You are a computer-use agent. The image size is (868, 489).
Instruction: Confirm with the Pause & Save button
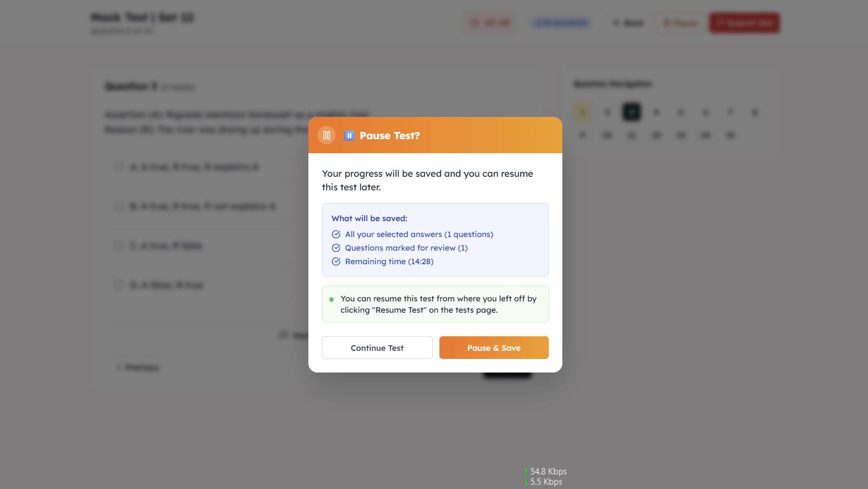coord(494,348)
